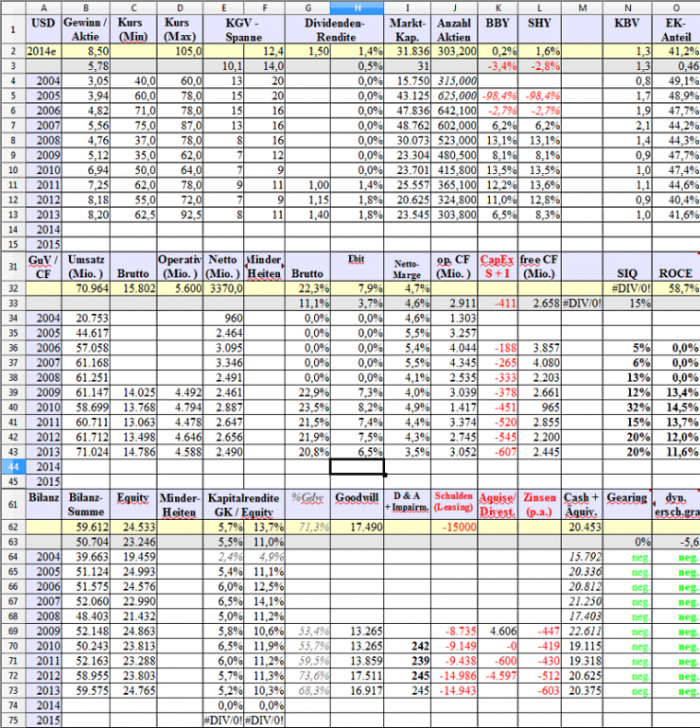Click the 'Markt-Kap.' header cell

[x=408, y=29]
